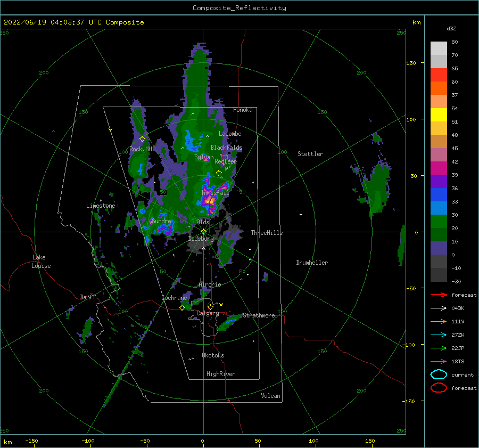The height and width of the screenshot is (448, 479).
Task: Select the RockyMH label
Action: pos(141,149)
